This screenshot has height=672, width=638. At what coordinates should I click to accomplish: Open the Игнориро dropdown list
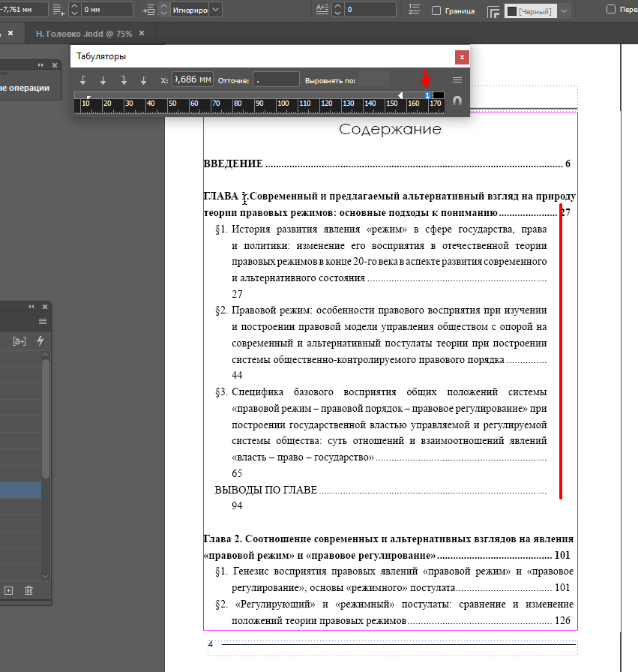coord(216,10)
